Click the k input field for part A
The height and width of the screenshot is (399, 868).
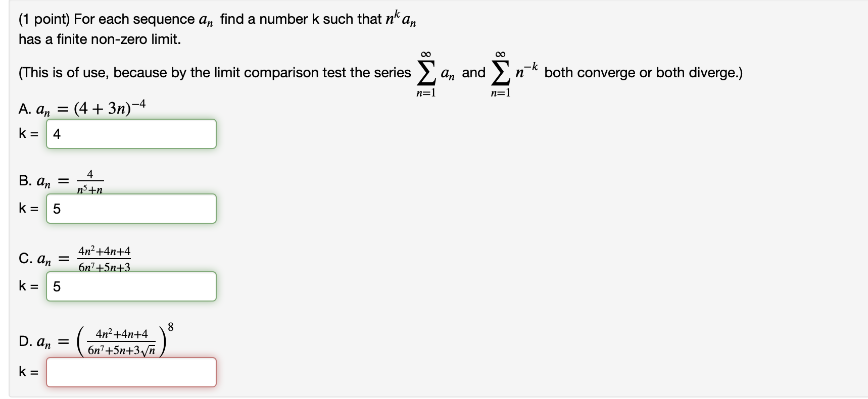tap(131, 133)
